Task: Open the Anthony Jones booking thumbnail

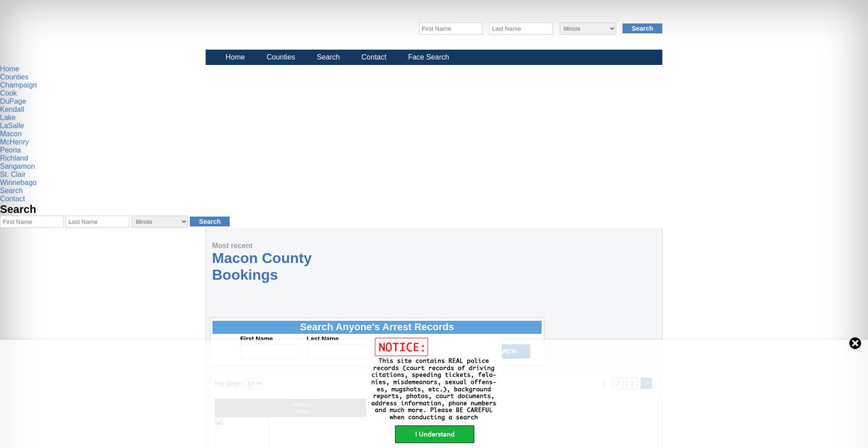Action: coord(242,432)
